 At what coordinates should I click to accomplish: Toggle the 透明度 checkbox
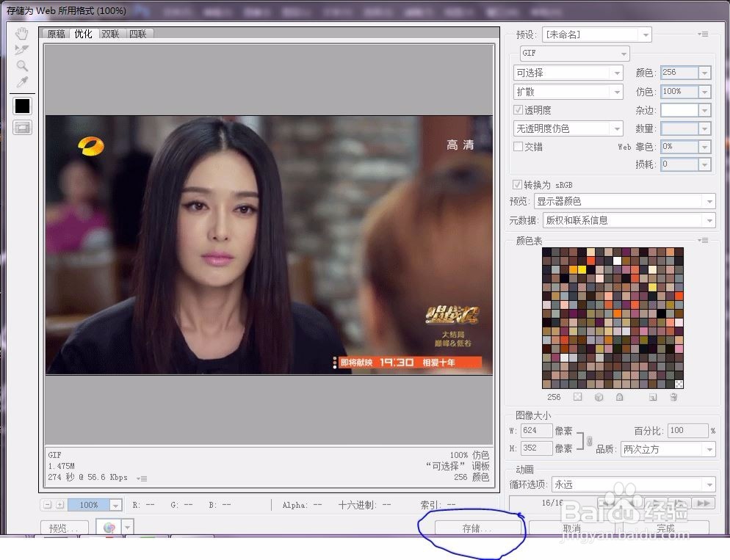click(518, 110)
